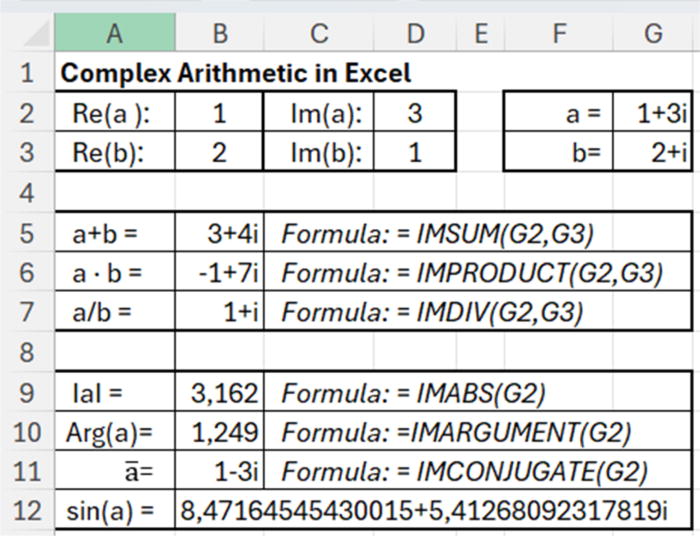Select the narrow column E header
The image size is (700, 536).
[x=481, y=34]
